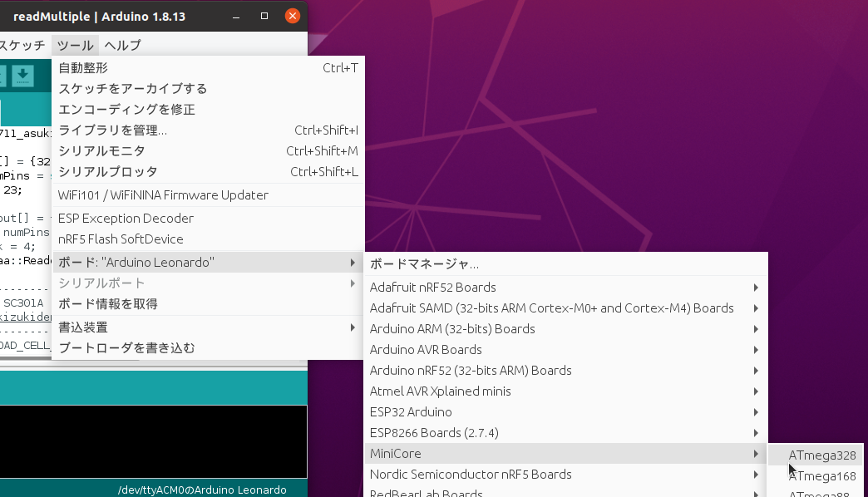Minimize the Arduino window
This screenshot has width=868, height=497.
click(x=236, y=17)
